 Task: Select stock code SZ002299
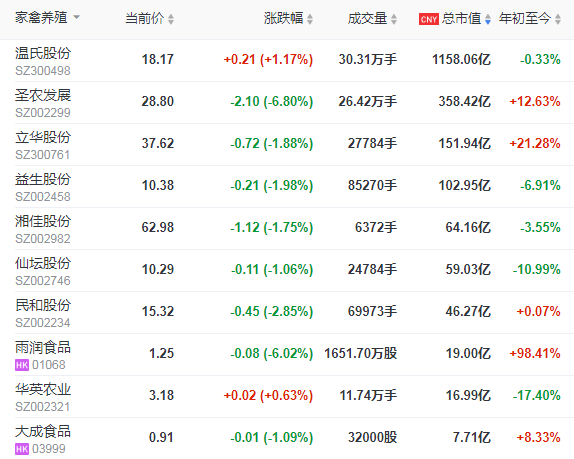click(42, 113)
